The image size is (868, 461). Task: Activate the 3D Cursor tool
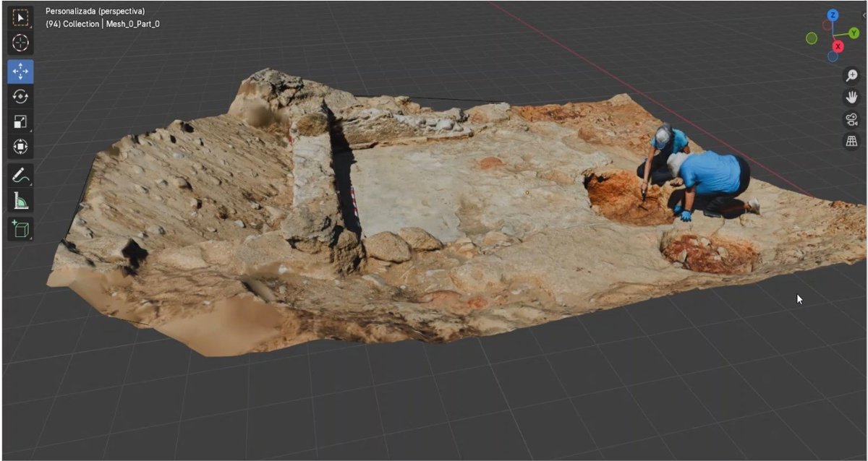[x=20, y=43]
